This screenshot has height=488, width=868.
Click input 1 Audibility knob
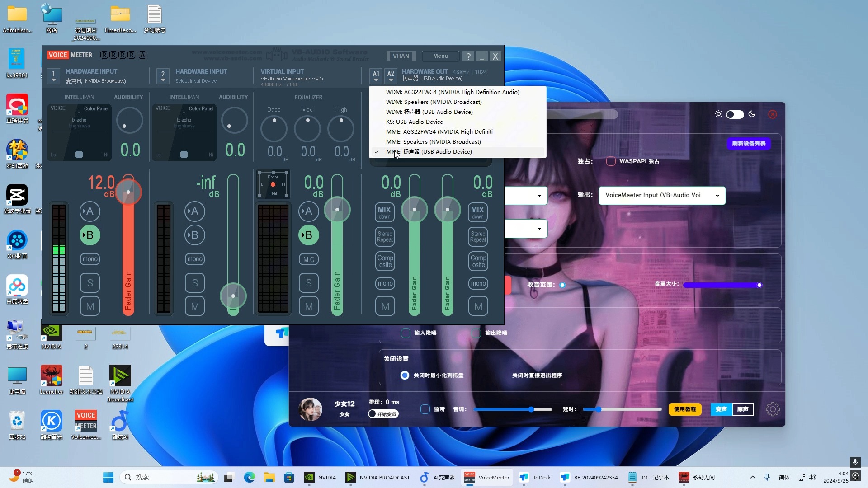tap(129, 120)
